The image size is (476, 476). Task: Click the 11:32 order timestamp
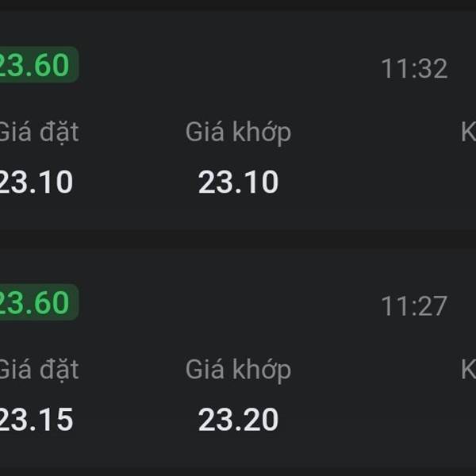tap(414, 69)
